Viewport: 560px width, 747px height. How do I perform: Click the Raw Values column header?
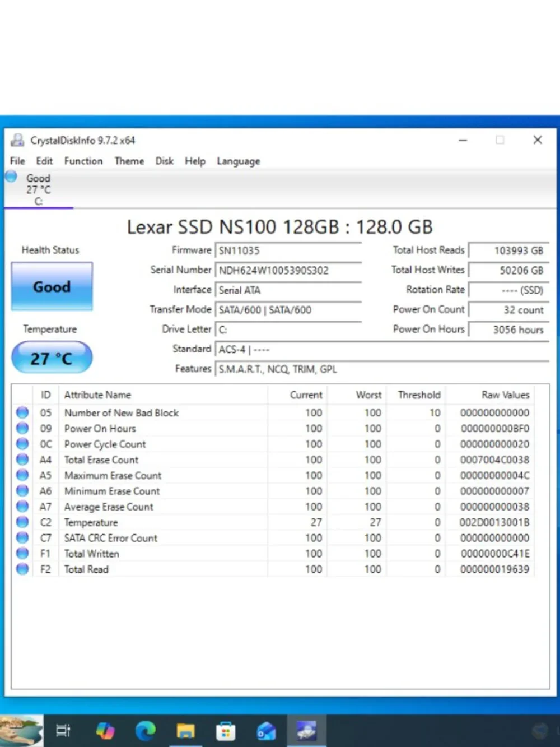[x=490, y=395]
